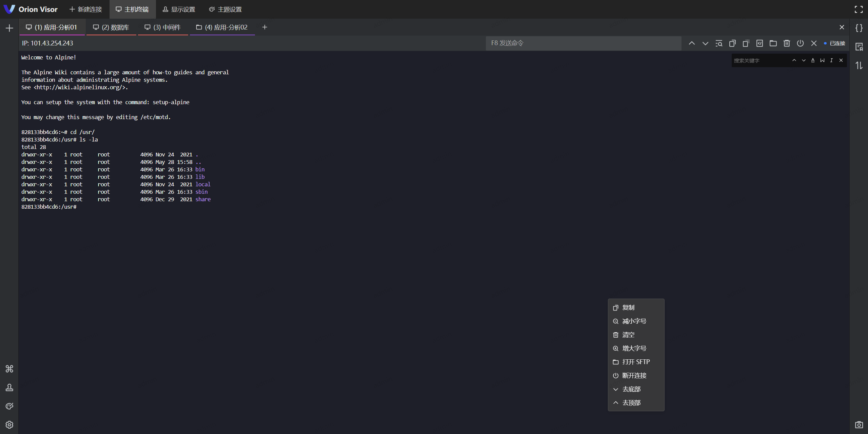Click the power disconnect icon in toolbar

point(800,43)
